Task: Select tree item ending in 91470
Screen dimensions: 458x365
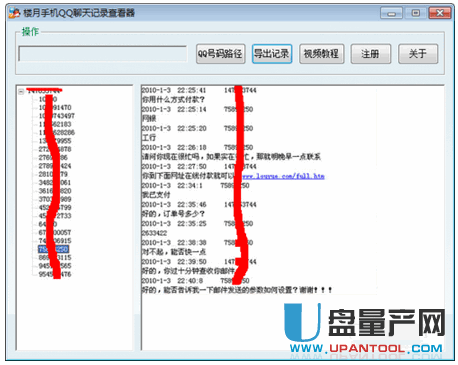Action: point(55,108)
